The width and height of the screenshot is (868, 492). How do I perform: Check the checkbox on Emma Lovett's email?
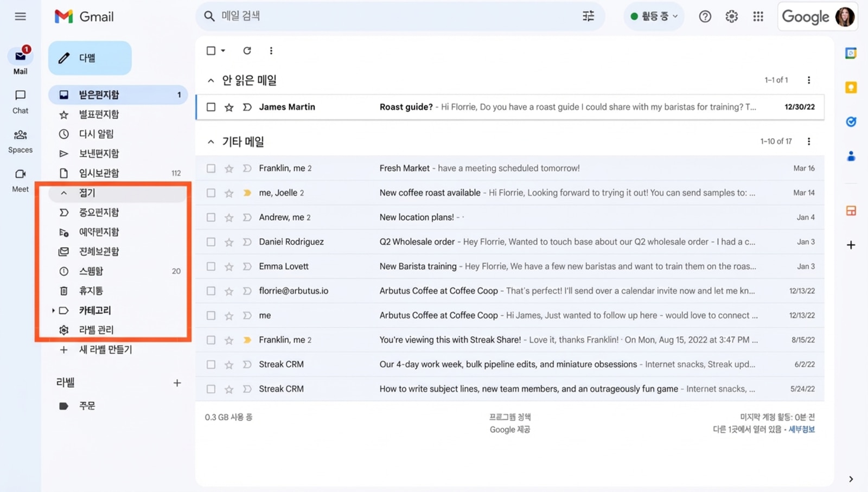pyautogui.click(x=210, y=266)
